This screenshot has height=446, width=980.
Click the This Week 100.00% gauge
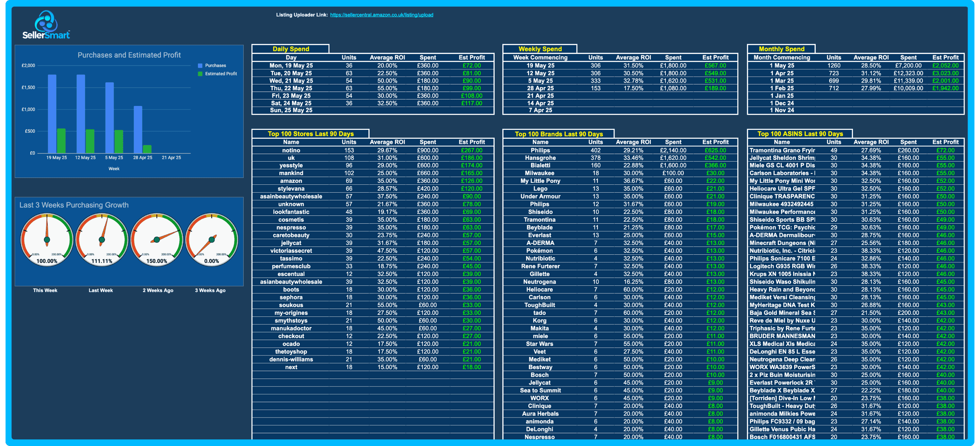47,240
